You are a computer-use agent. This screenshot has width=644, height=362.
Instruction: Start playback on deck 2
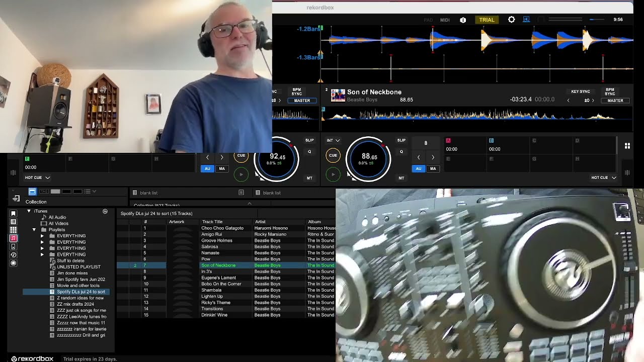333,174
